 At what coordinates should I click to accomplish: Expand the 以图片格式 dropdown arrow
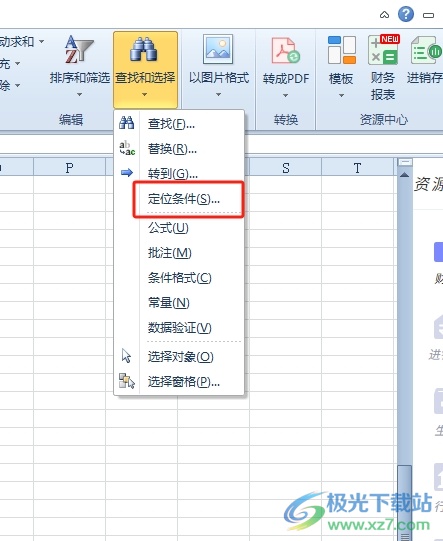point(218,95)
